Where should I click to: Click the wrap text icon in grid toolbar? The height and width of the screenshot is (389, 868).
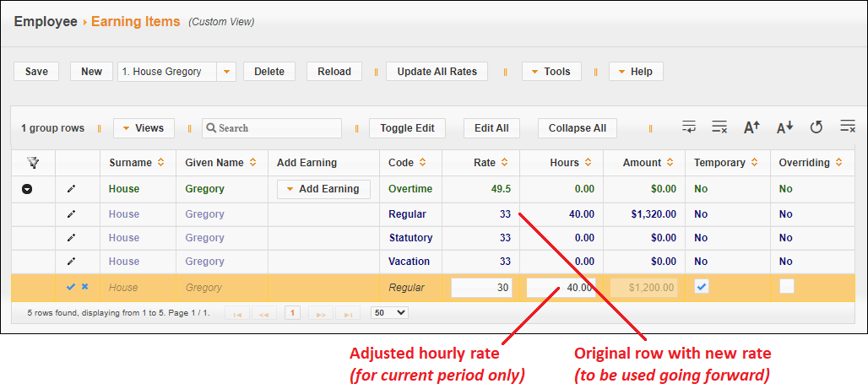[690, 127]
